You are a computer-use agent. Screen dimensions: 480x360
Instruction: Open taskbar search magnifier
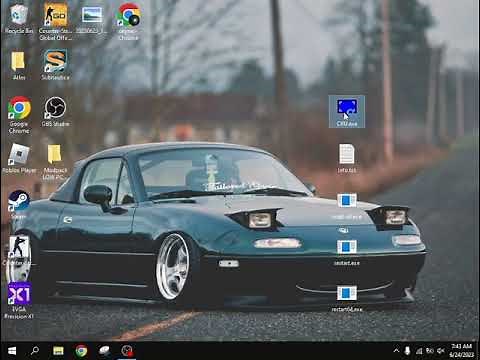pyautogui.click(x=35, y=351)
